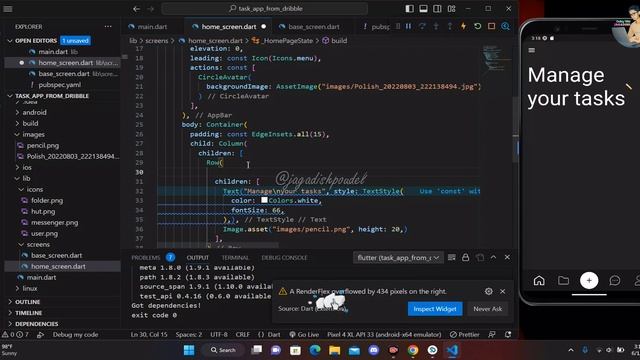This screenshot has height=360, width=640.
Task: Switch to the pubspec tab
Action: (x=376, y=27)
